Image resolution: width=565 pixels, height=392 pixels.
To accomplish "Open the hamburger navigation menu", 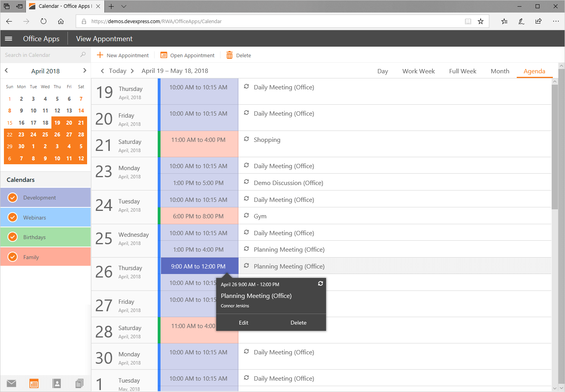I will coord(9,39).
